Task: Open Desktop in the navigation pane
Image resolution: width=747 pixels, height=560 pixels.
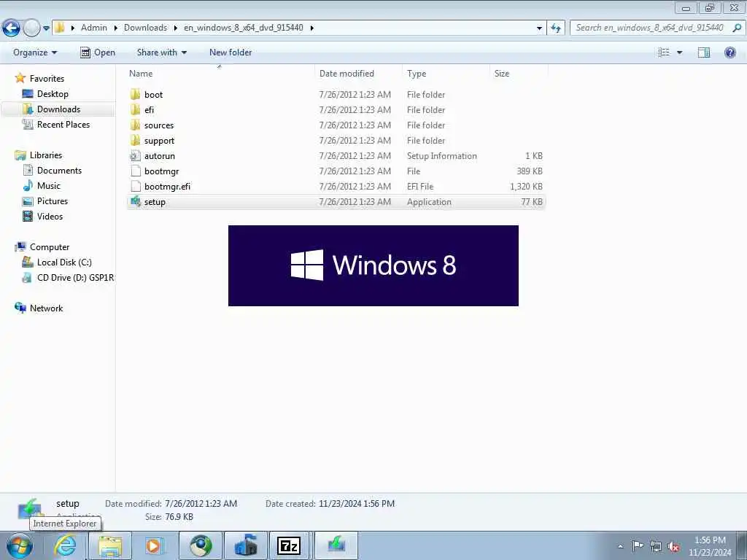Action: click(53, 94)
